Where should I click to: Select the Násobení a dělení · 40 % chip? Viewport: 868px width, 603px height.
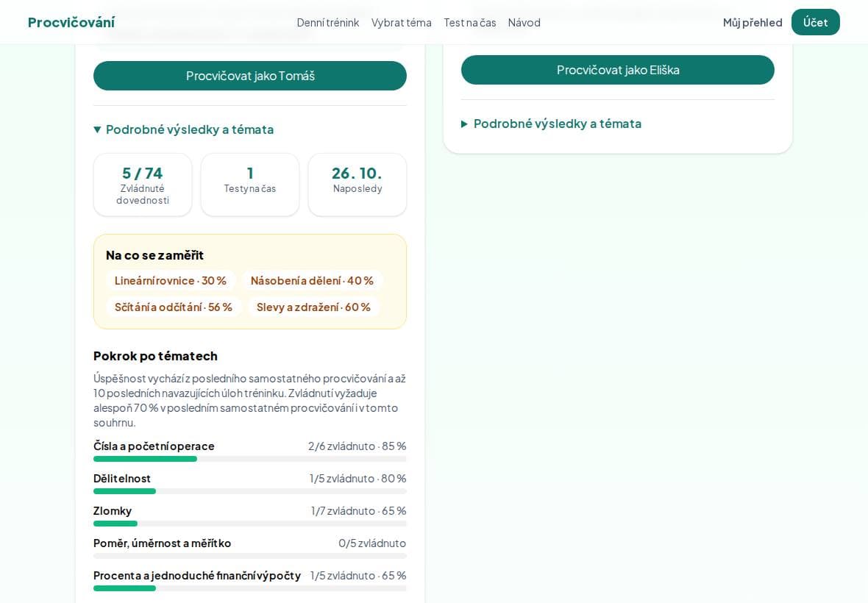coord(312,280)
